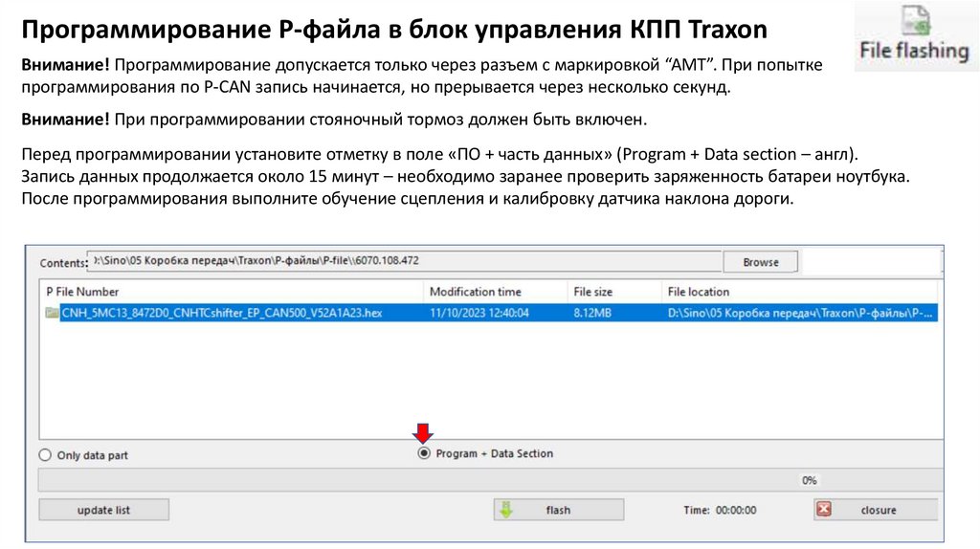Image resolution: width=980 pixels, height=549 pixels.
Task: Click the 8.12MB file size cell
Action: (592, 313)
